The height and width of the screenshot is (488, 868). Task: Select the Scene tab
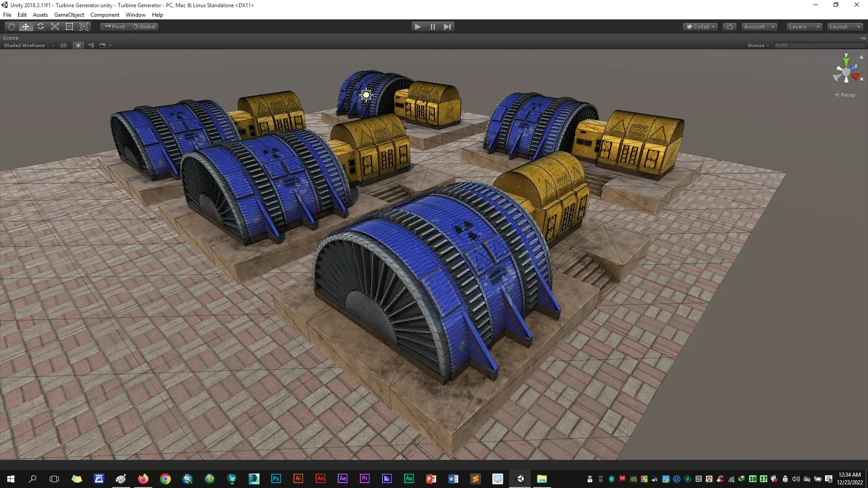[x=11, y=38]
